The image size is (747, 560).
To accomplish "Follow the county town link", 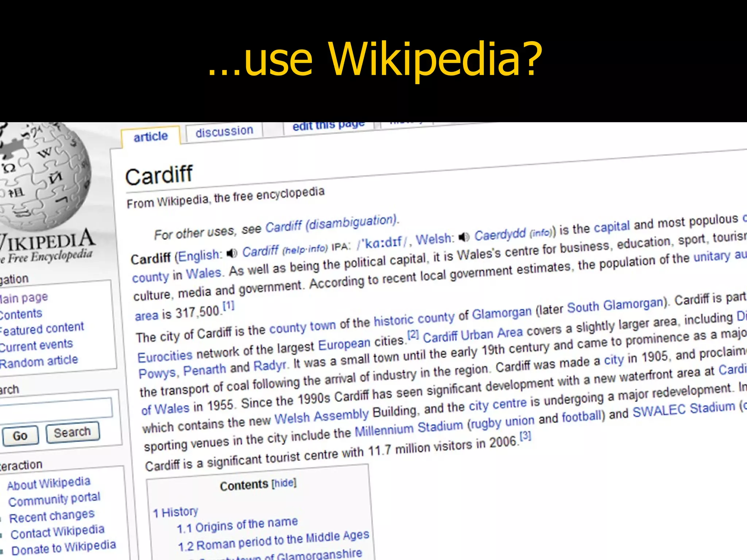I will point(302,327).
